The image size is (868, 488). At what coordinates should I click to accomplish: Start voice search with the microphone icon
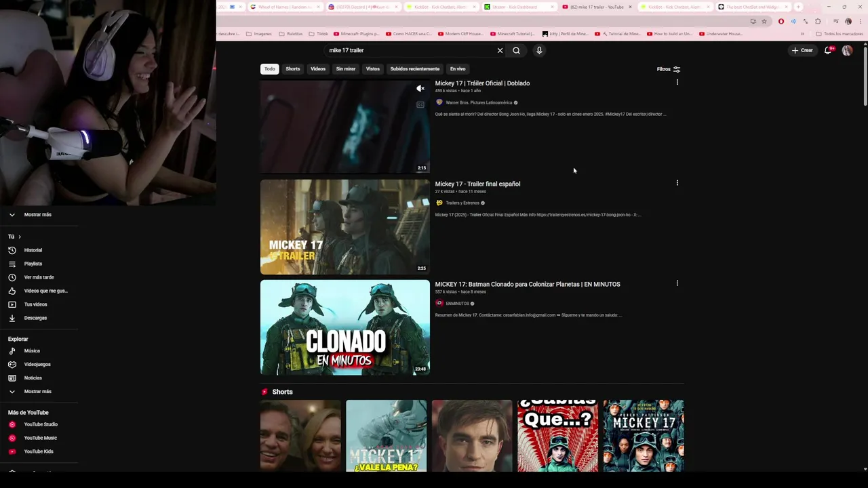point(539,50)
